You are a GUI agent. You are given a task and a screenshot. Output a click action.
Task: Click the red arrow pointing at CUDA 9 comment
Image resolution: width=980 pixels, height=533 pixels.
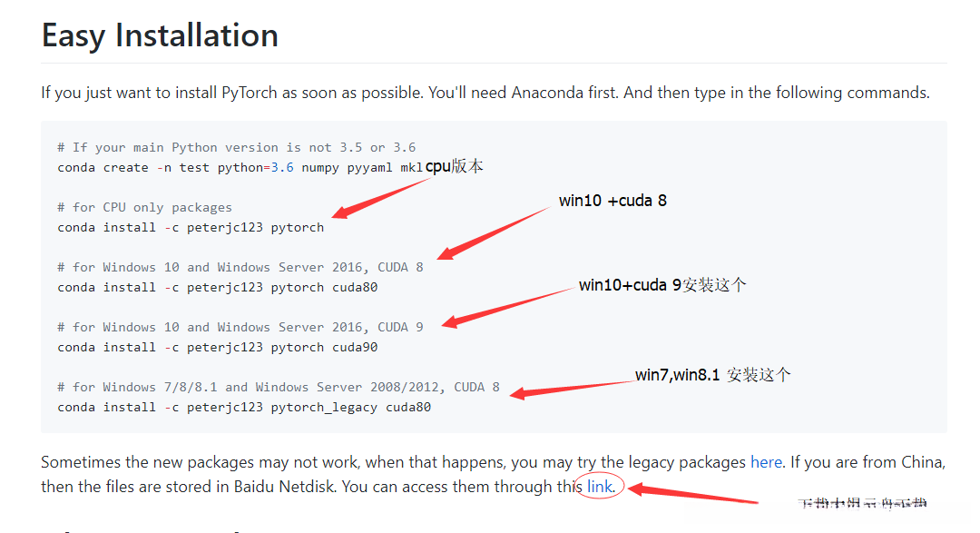(508, 307)
